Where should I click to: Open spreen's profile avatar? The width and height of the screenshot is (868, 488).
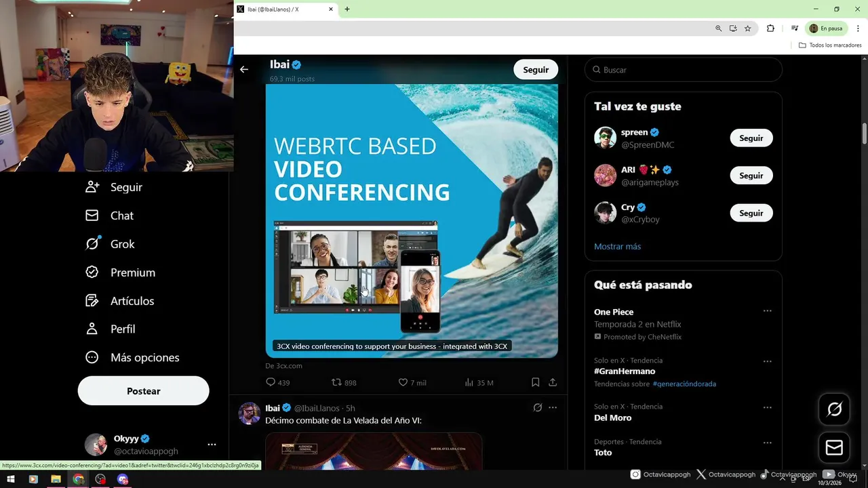point(605,138)
